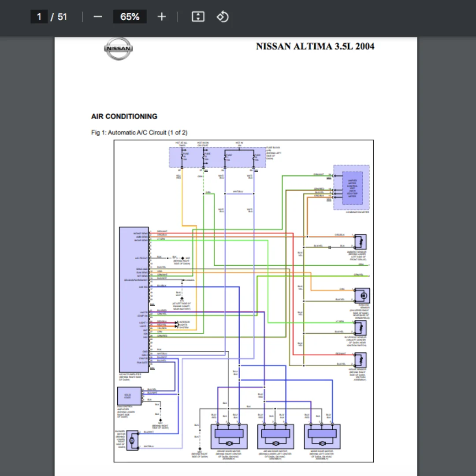Click the ambient sensor symbol in diagram
476x476 pixels.
(x=361, y=242)
